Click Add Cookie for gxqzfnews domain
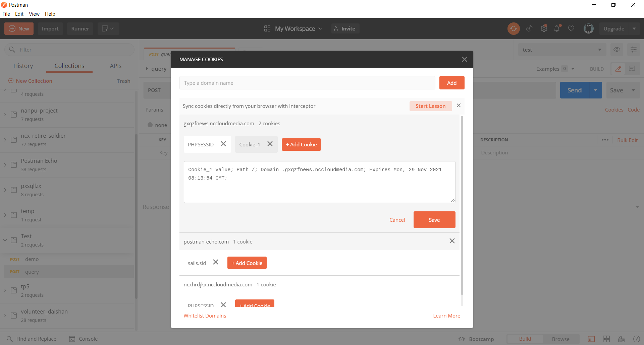Image resolution: width=644 pixels, height=345 pixels. 301,144
